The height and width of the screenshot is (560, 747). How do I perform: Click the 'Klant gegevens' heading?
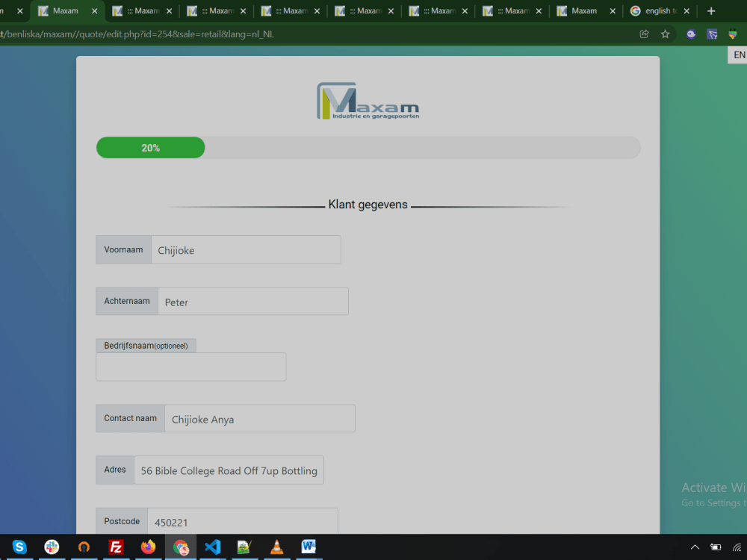[x=368, y=205]
